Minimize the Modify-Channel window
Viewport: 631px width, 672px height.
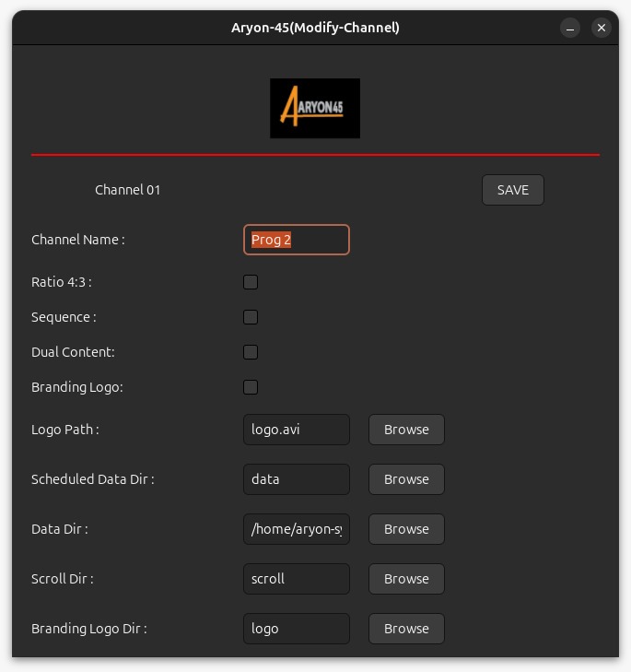pos(569,28)
